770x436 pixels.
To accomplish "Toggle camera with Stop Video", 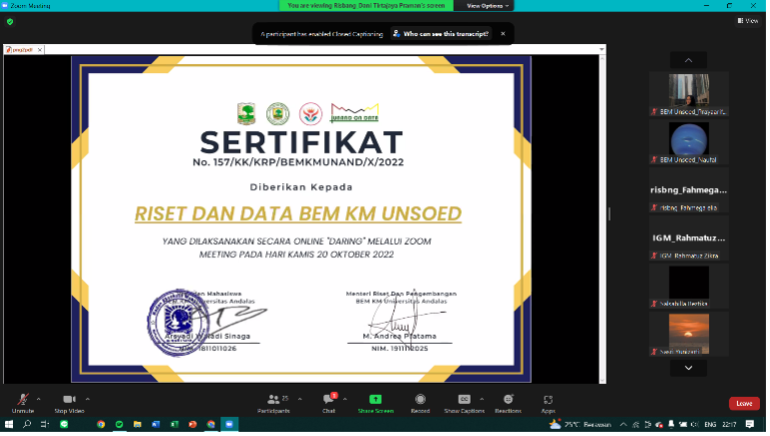I will (x=68, y=400).
